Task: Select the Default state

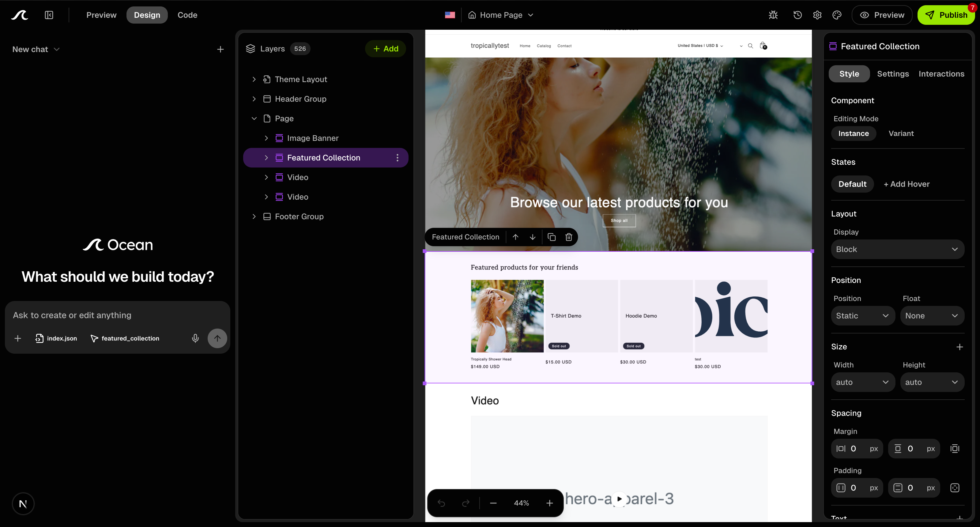Action: click(x=852, y=184)
